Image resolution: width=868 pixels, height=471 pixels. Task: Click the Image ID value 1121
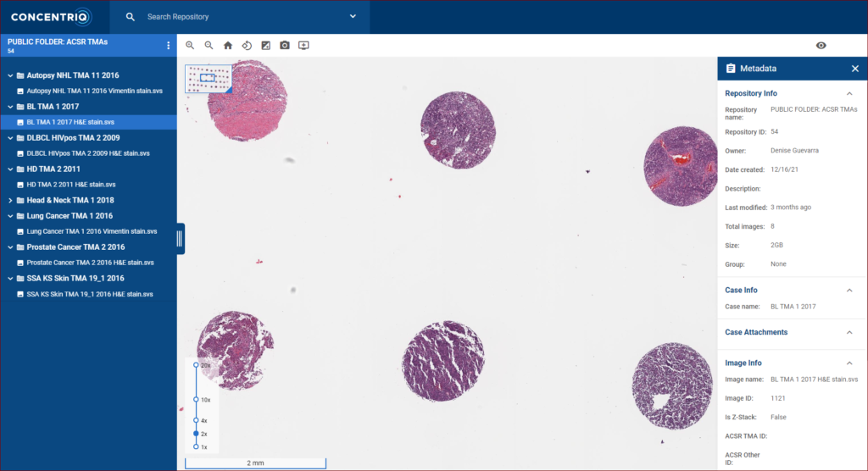[778, 398]
